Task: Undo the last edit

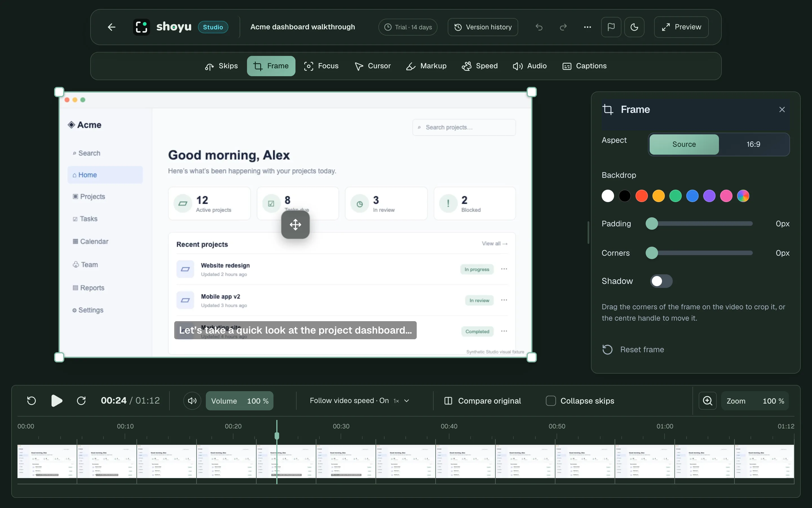Action: (x=539, y=27)
